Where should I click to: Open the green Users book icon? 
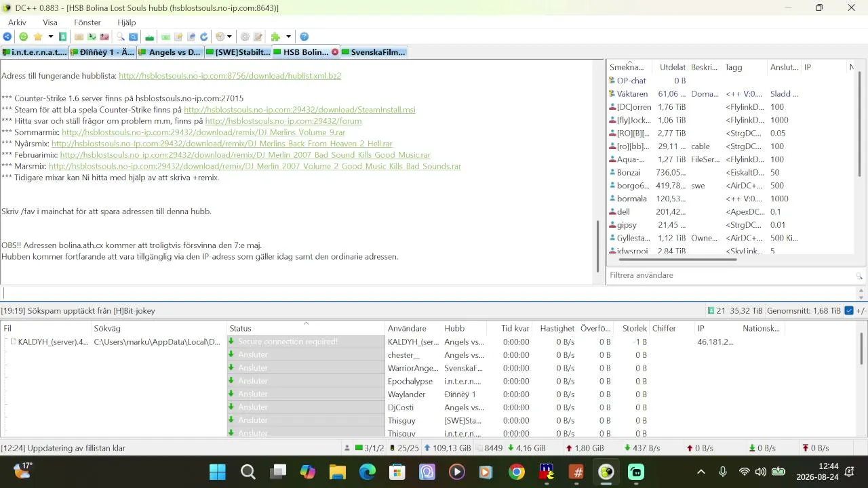(x=63, y=37)
